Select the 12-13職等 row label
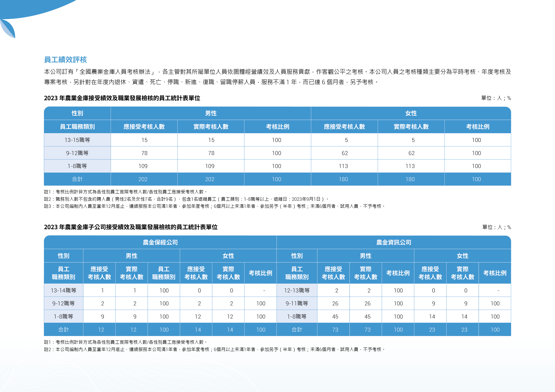555x392 pixels. tap(297, 290)
